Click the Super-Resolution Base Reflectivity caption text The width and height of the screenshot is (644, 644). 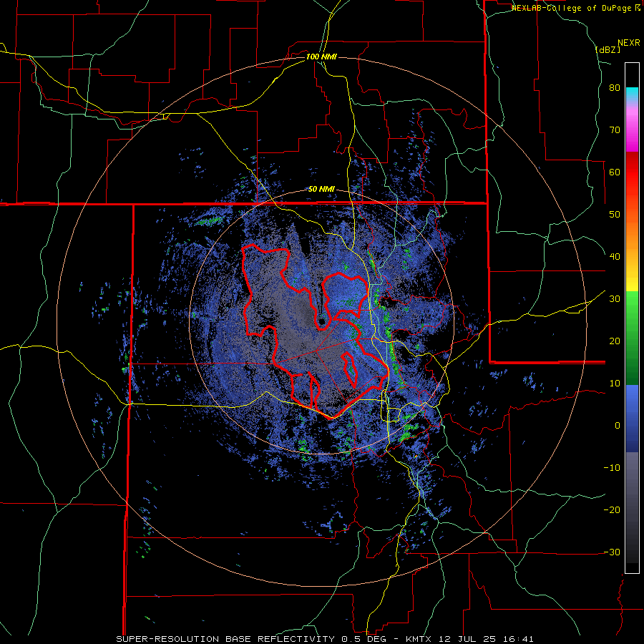pos(225,639)
